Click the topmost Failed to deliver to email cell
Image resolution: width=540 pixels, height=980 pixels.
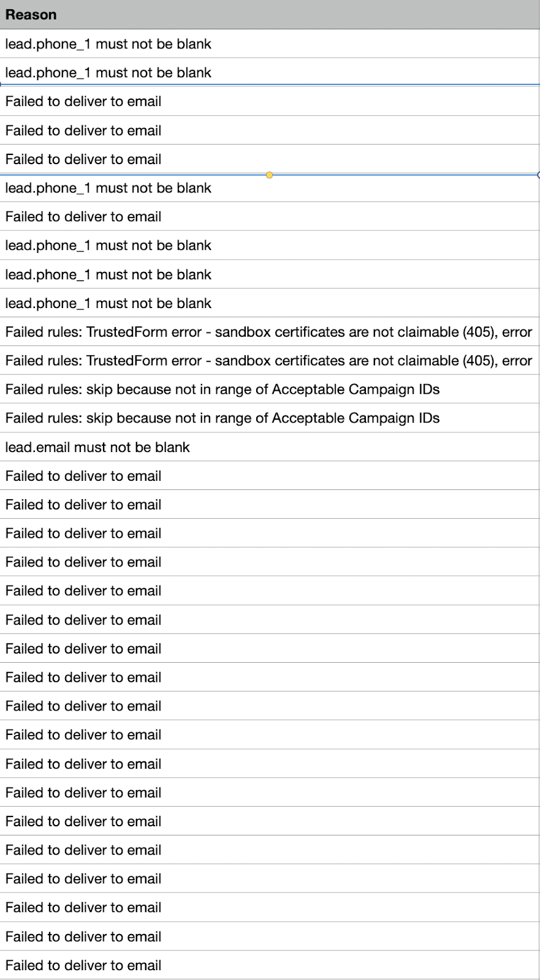click(83, 102)
